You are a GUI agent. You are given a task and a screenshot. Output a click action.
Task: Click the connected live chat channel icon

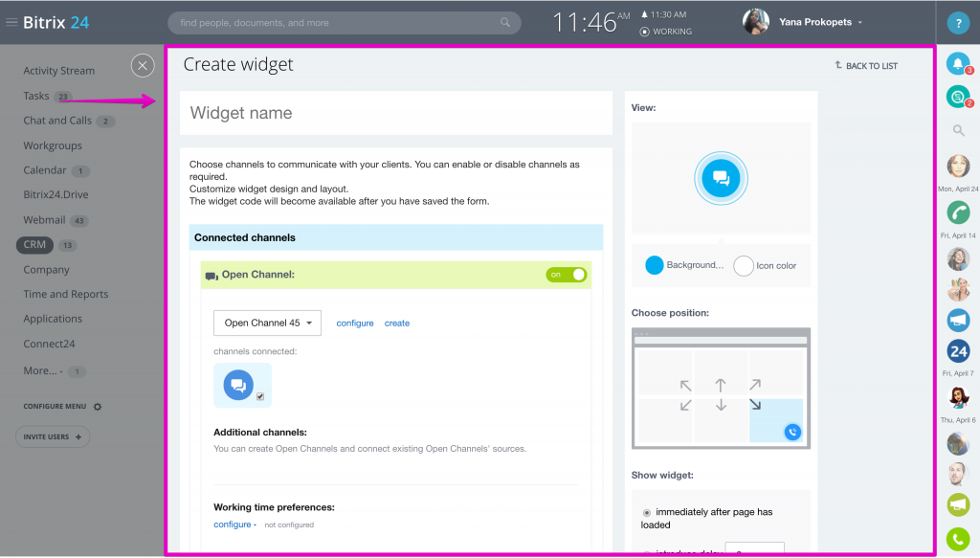point(238,385)
